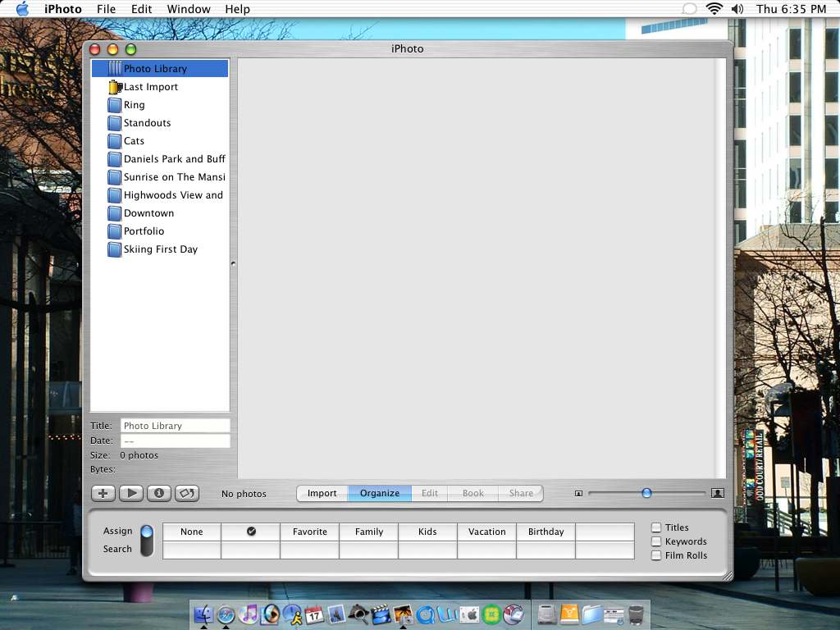Add a new album with the plus button
The image size is (840, 630).
(x=103, y=493)
